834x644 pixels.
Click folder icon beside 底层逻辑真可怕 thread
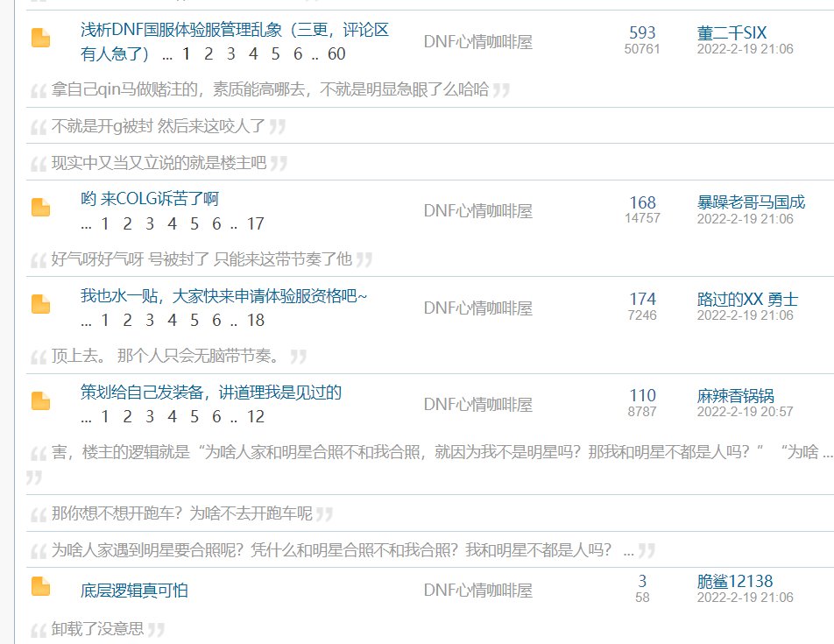tap(40, 586)
